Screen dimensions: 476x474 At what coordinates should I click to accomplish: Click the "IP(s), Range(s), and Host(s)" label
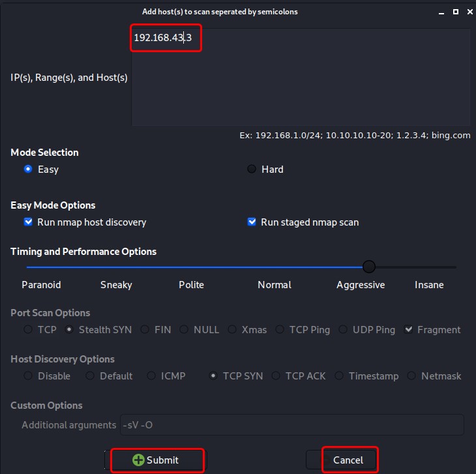tap(69, 78)
